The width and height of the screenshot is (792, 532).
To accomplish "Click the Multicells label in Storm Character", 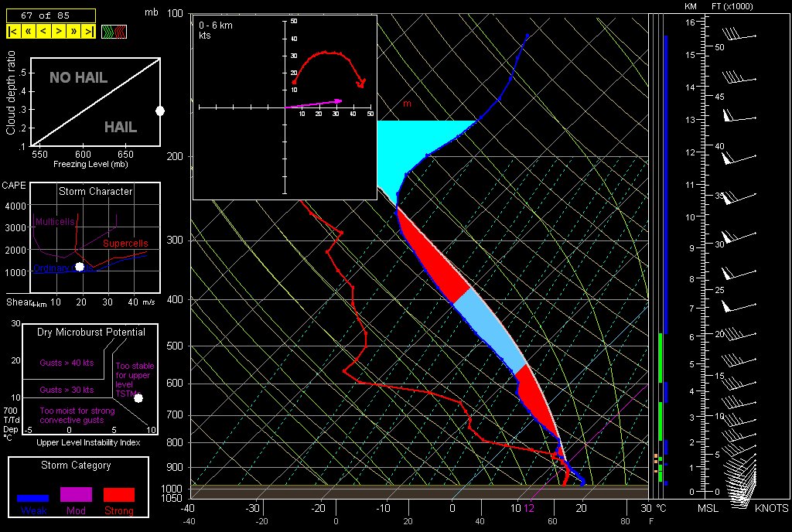I will (55, 222).
